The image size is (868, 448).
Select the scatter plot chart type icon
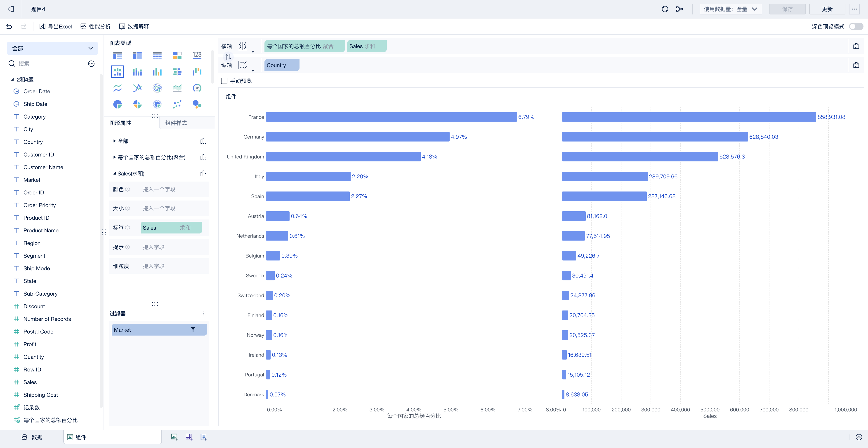coord(177,104)
